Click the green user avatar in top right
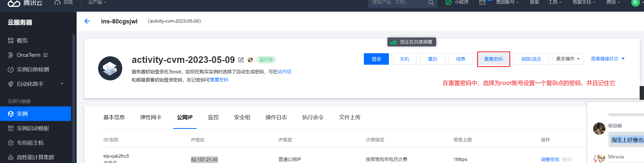This screenshot has width=644, height=163. click(635, 3)
